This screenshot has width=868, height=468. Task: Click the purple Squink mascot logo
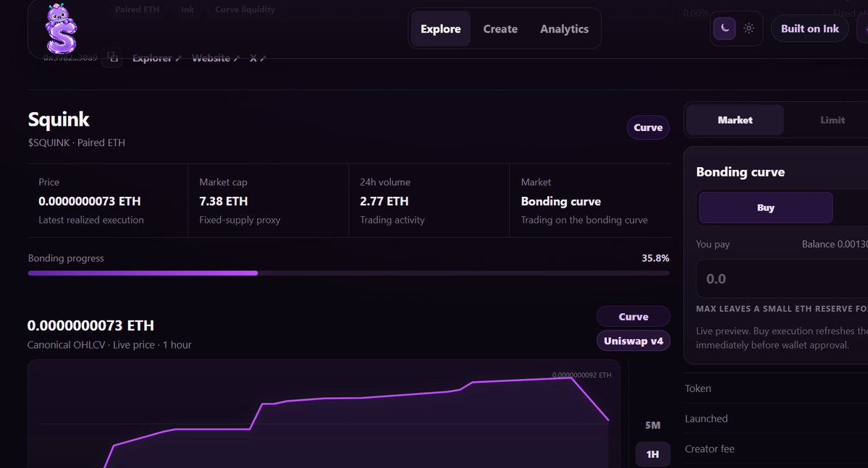[61, 29]
